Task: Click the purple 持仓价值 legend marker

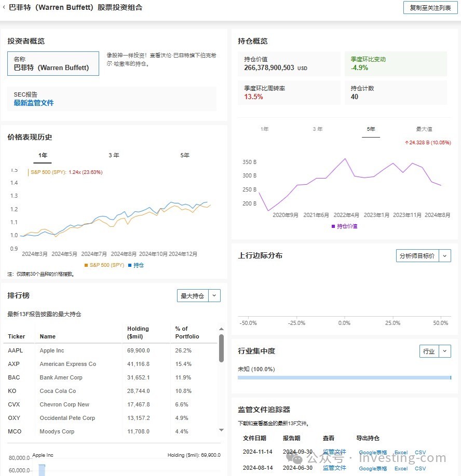Action: coord(333,226)
